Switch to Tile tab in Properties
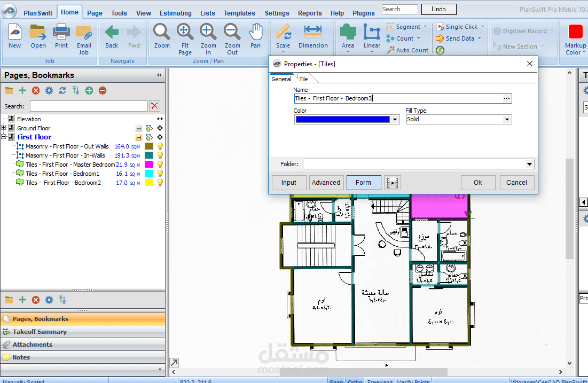Image resolution: width=588 pixels, height=383 pixels. coord(303,79)
